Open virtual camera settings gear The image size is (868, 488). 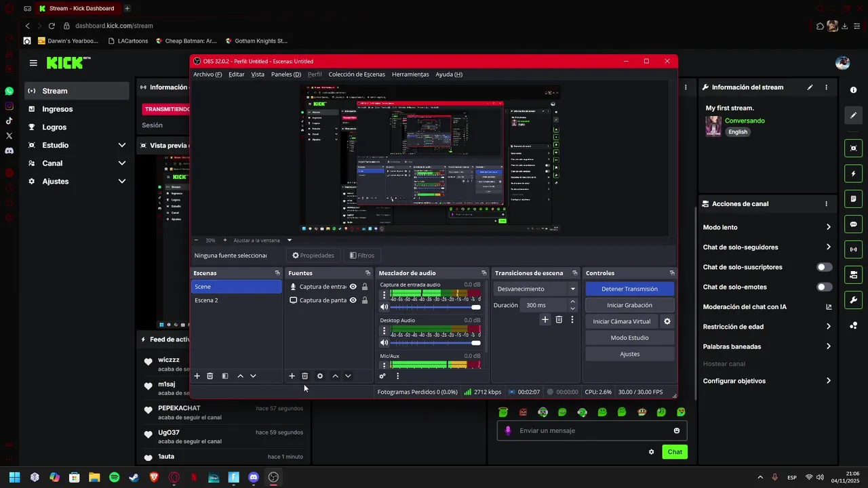point(667,321)
